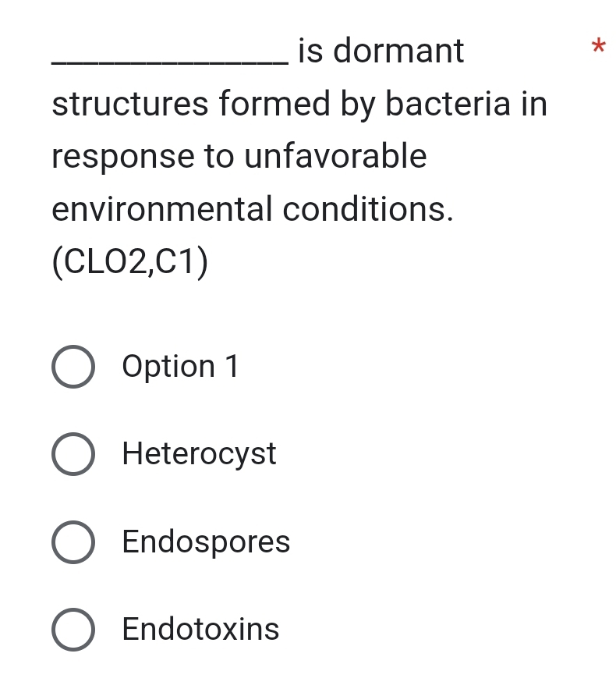616x696 pixels.
Task: Choose the Heterocyst radio button
Action: (x=74, y=454)
